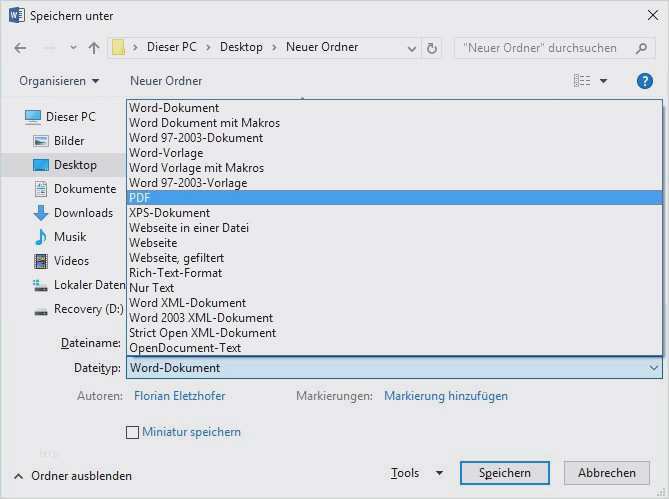669x499 pixels.
Task: Open address bar history dropdown chevron
Action: coord(412,49)
